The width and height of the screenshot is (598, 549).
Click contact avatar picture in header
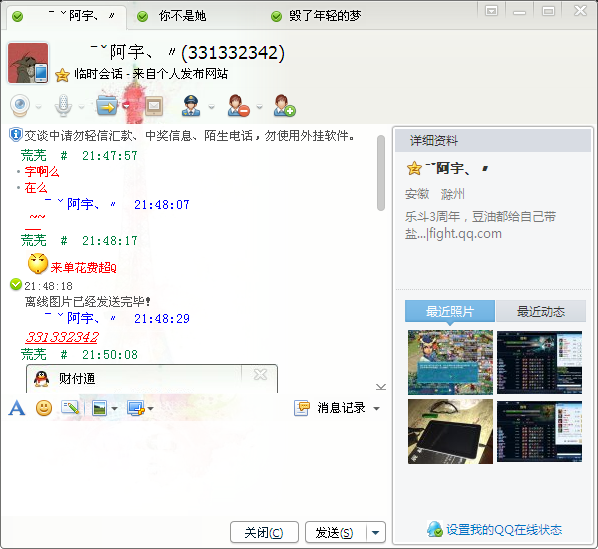(x=28, y=63)
